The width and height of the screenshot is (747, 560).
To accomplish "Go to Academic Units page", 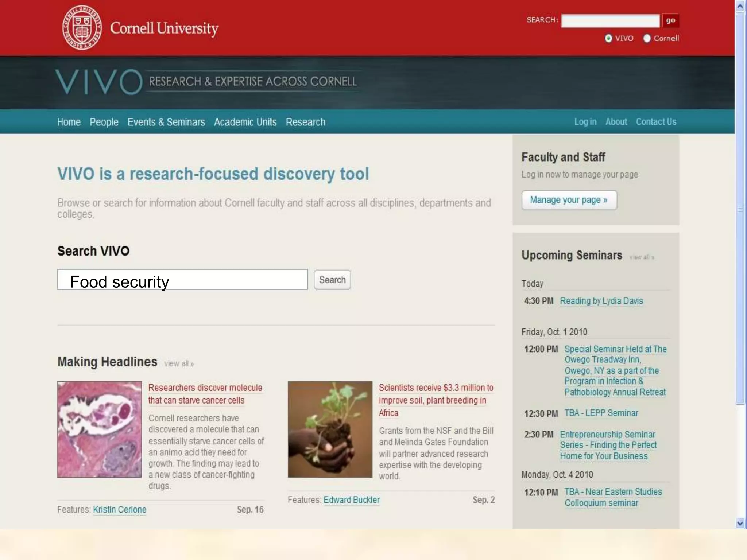I will pos(245,122).
